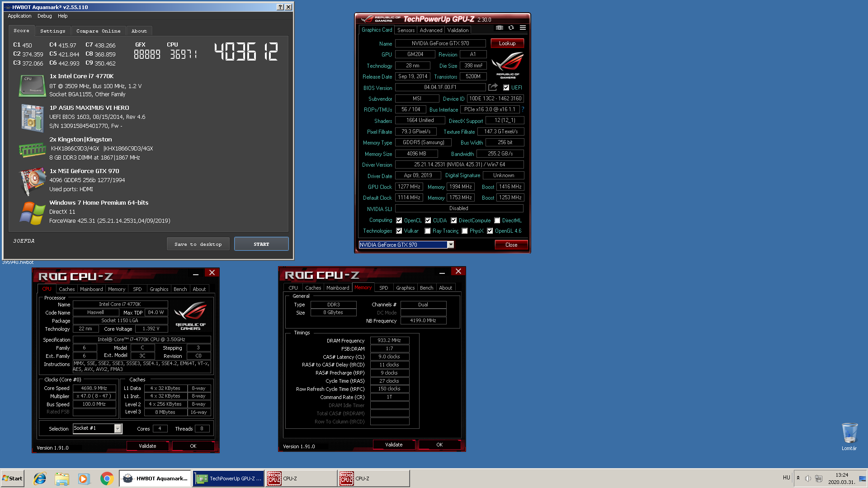Toggle DirectCompute checkbox
The image size is (868, 488).
pyautogui.click(x=453, y=221)
